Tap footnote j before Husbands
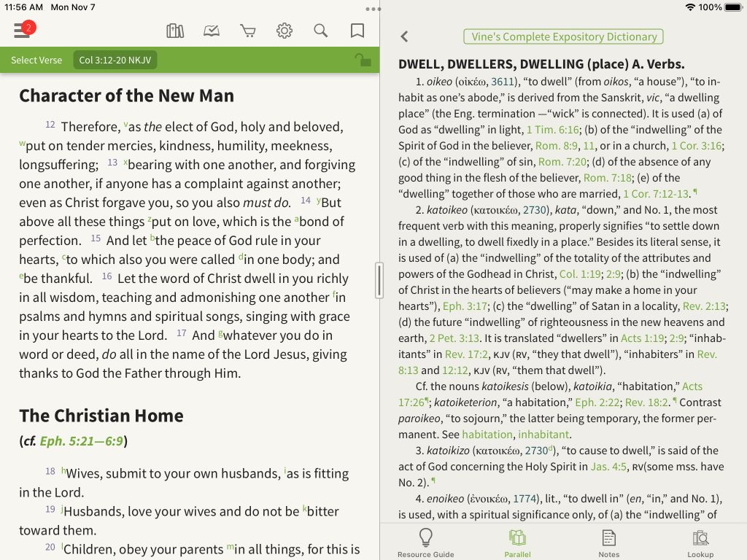 (x=62, y=510)
